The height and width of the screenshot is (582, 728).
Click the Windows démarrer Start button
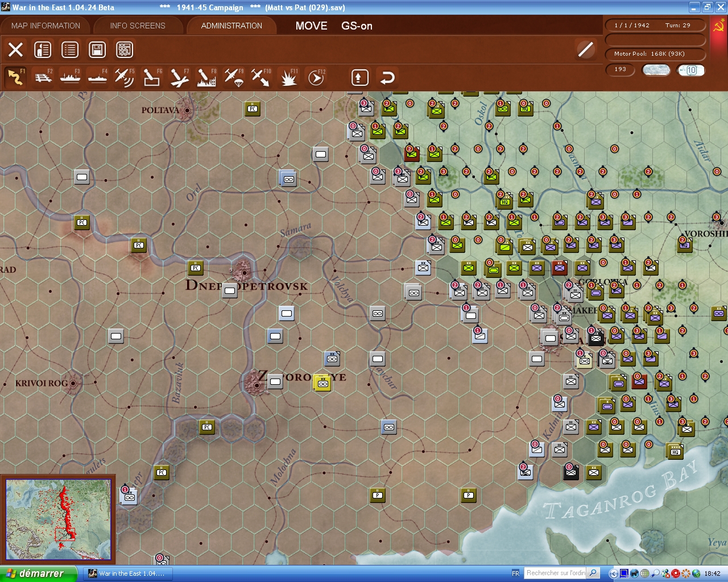38,573
